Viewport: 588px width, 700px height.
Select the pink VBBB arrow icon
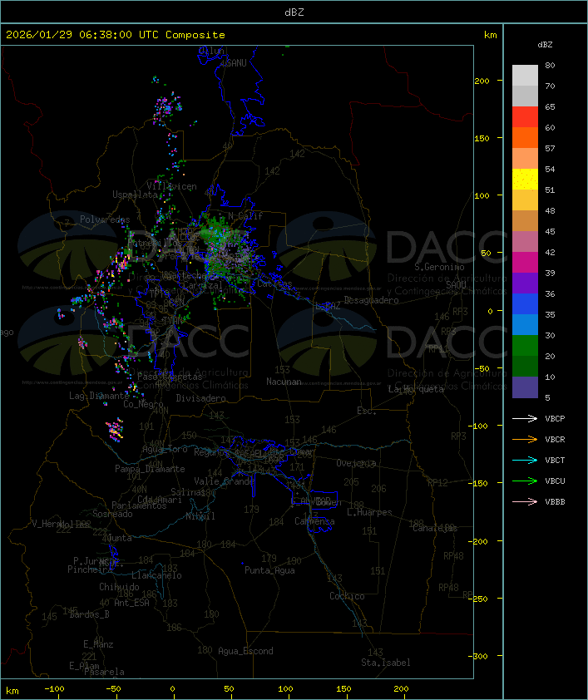tap(525, 502)
